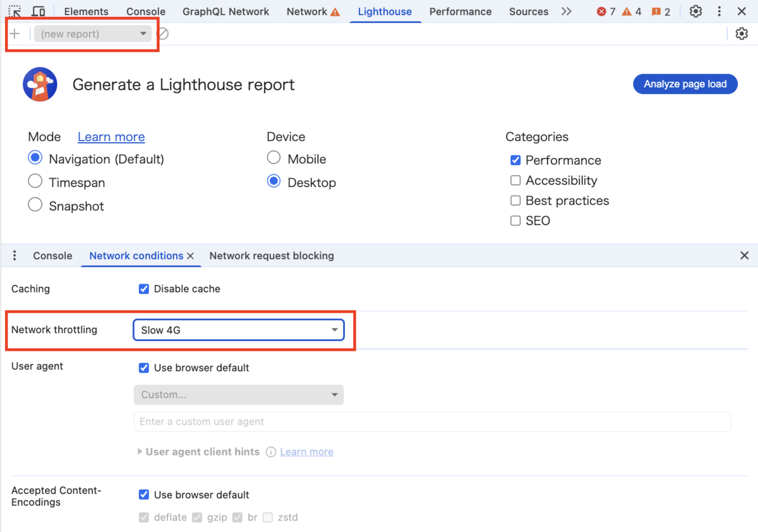Open Learn more link for client hints
Viewport: 758px width, 532px height.
pyautogui.click(x=307, y=452)
